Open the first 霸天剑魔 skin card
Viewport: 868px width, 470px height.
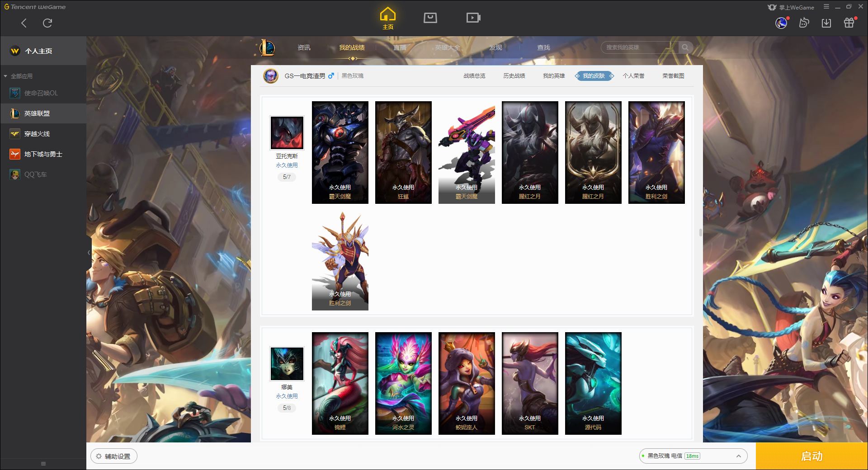tap(340, 153)
